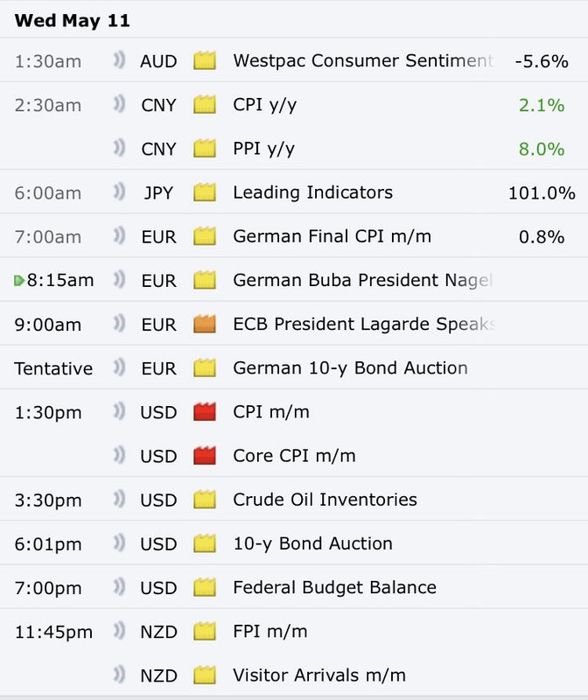Click sound alert icon for Crude Oil Inventories
Viewport: 588px width, 700px height.
(119, 499)
